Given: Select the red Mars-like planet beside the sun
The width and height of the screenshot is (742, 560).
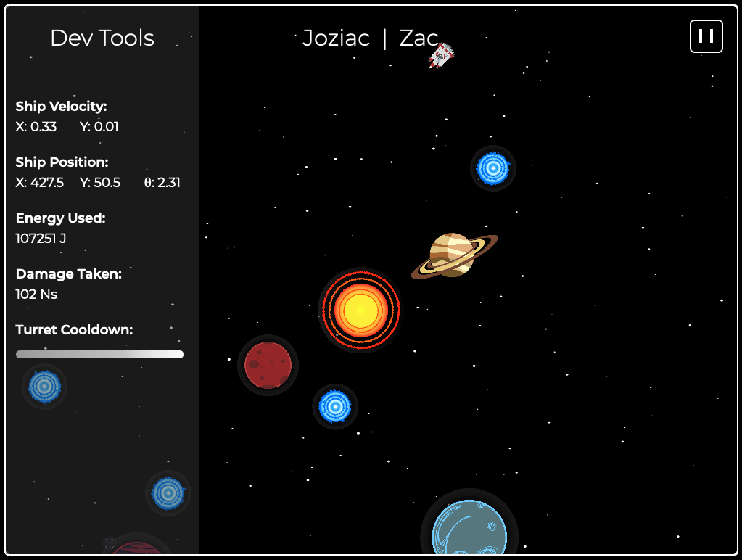Looking at the screenshot, I should (x=268, y=365).
